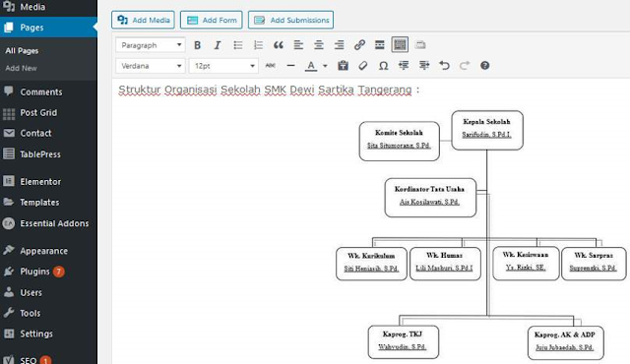Select the Wk. Kurikulum chart box
The height and width of the screenshot is (364, 630).
pyautogui.click(x=371, y=264)
